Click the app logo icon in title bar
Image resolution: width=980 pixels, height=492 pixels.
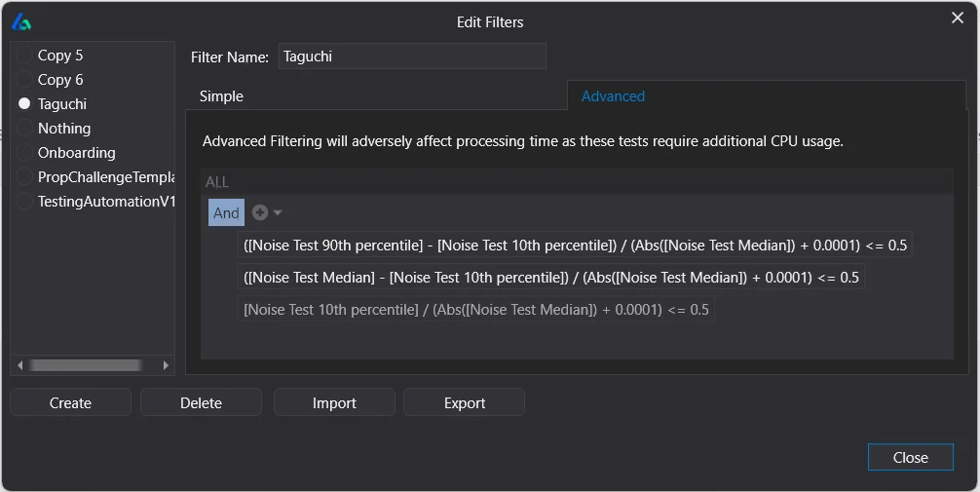click(21, 21)
